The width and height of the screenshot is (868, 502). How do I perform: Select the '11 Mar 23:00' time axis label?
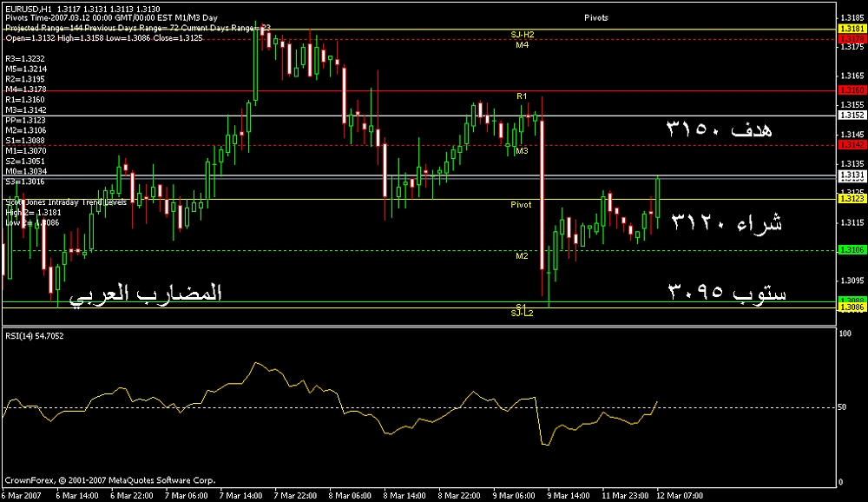[626, 495]
